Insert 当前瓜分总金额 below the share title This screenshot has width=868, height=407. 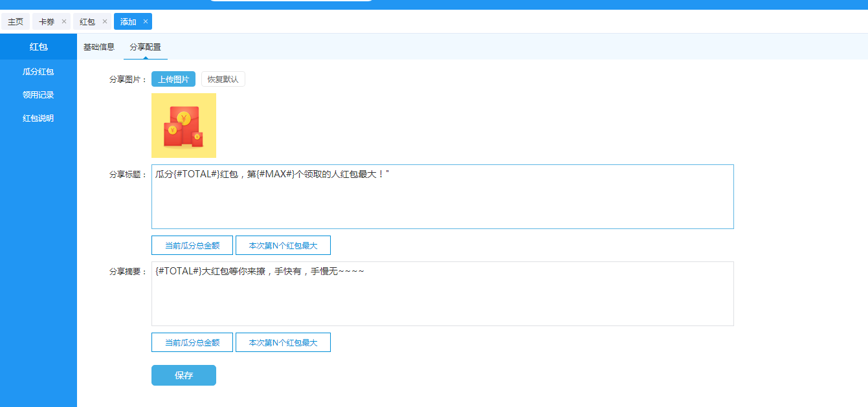[192, 245]
